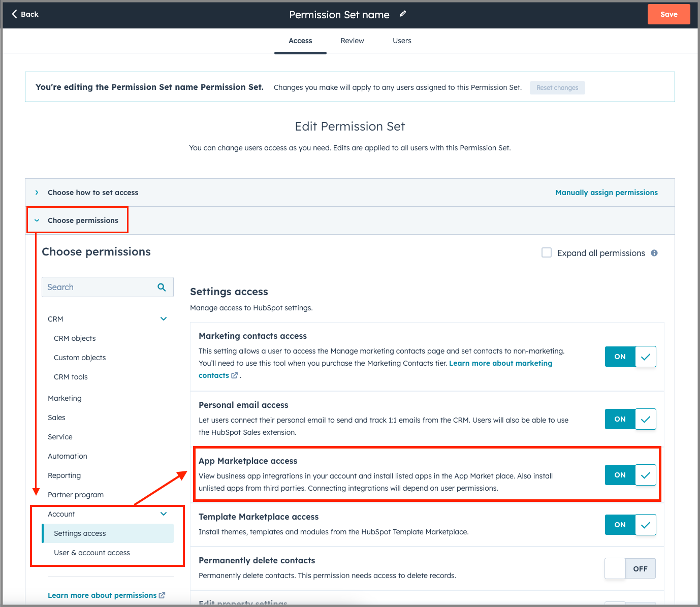Select Custom objects in the sidebar
700x607 pixels.
click(x=80, y=358)
